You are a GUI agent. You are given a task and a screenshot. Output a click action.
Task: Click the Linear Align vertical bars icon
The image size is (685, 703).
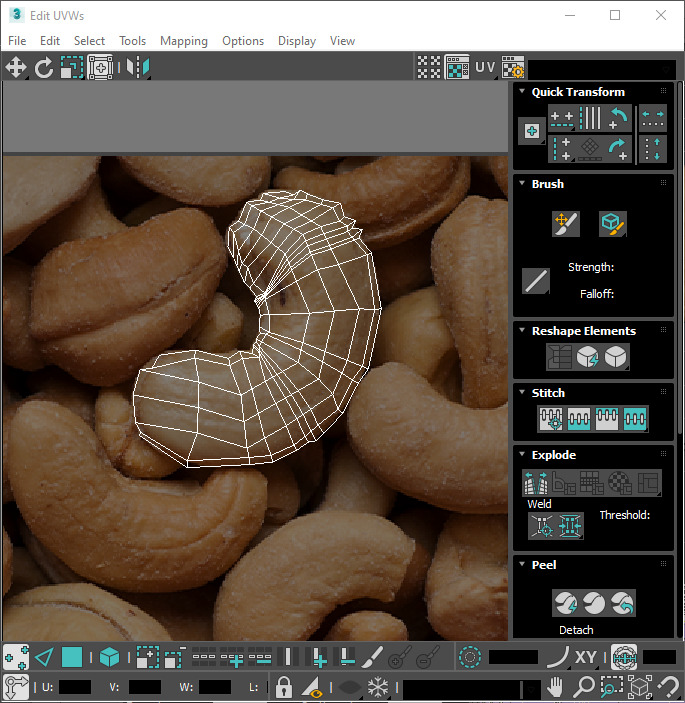[590, 118]
